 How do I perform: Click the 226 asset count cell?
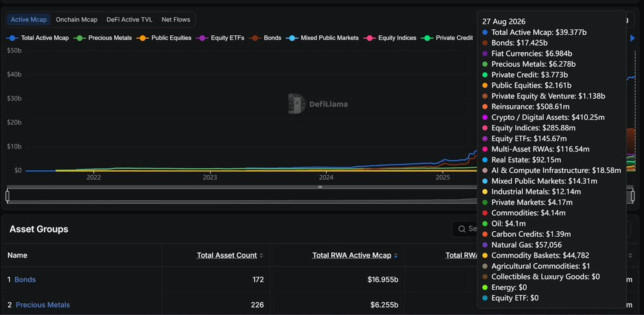(x=257, y=305)
